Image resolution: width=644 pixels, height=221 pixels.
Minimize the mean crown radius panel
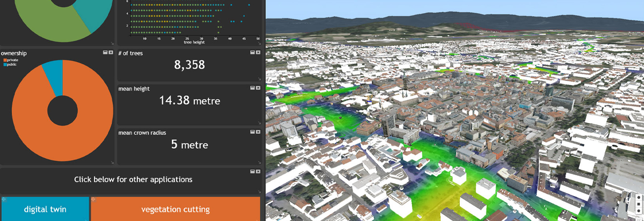click(252, 132)
